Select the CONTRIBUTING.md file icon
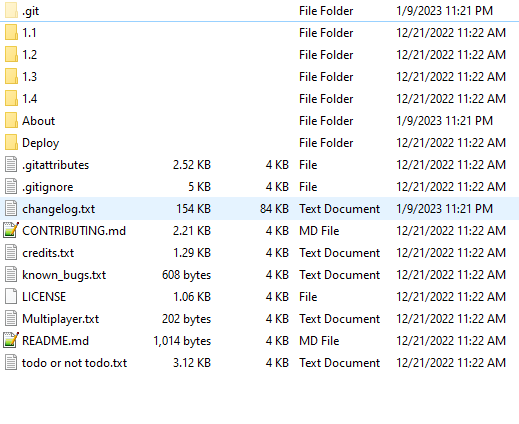The image size is (519, 424). [x=11, y=230]
